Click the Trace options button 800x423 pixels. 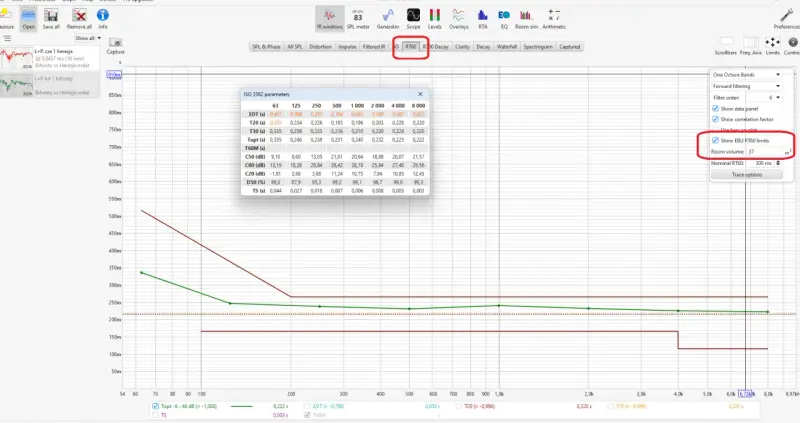point(747,175)
